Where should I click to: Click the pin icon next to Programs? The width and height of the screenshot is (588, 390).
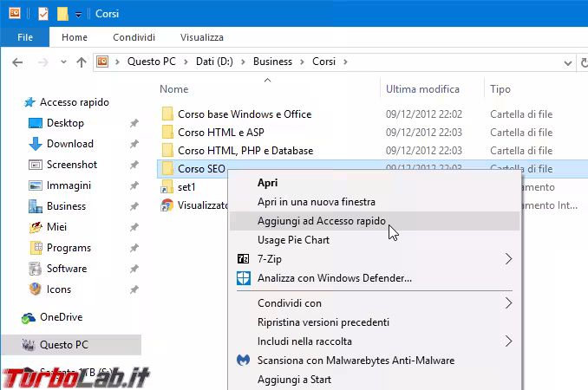[134, 248]
